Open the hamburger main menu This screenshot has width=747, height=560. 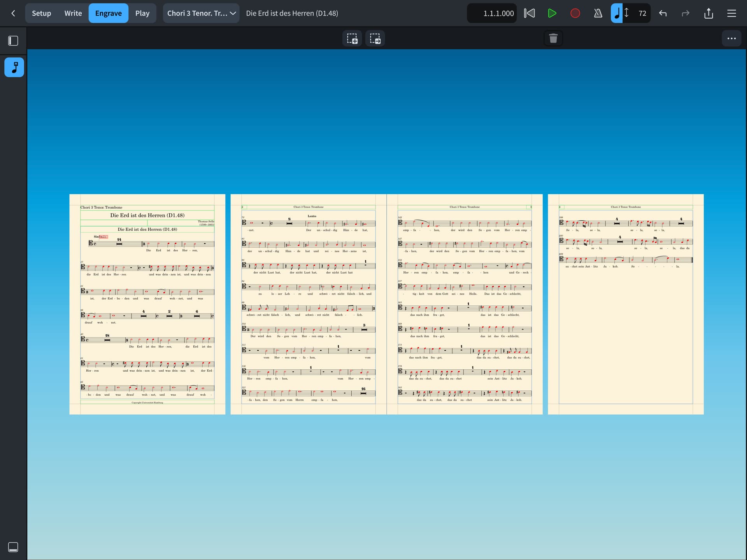pyautogui.click(x=731, y=13)
